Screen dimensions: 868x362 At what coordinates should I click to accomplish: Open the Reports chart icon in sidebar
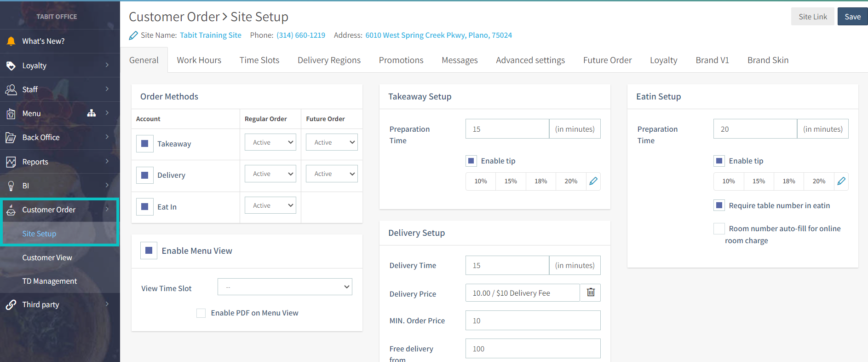click(x=11, y=162)
